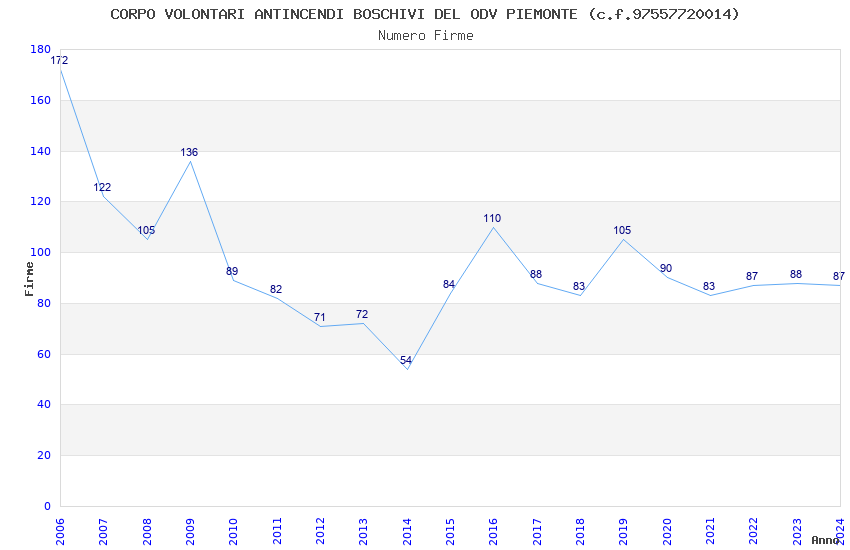Select the data point labeled 82
The width and height of the screenshot is (850, 550).
click(276, 289)
